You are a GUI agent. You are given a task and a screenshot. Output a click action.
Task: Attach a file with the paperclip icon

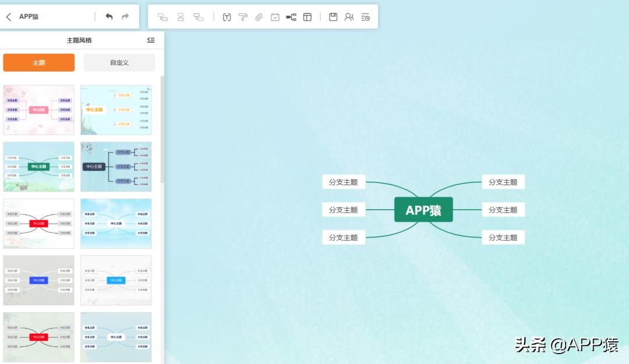259,17
